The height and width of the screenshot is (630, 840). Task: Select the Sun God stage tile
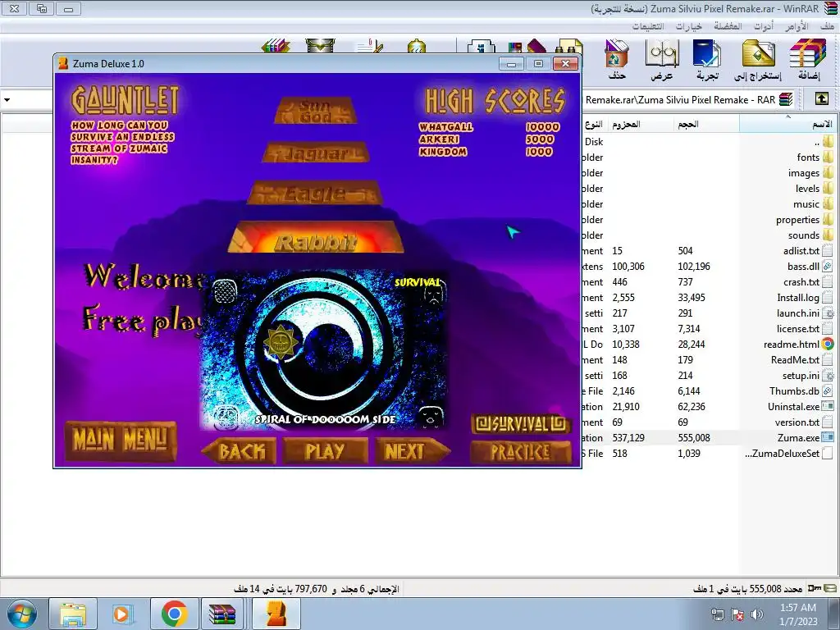click(x=315, y=111)
